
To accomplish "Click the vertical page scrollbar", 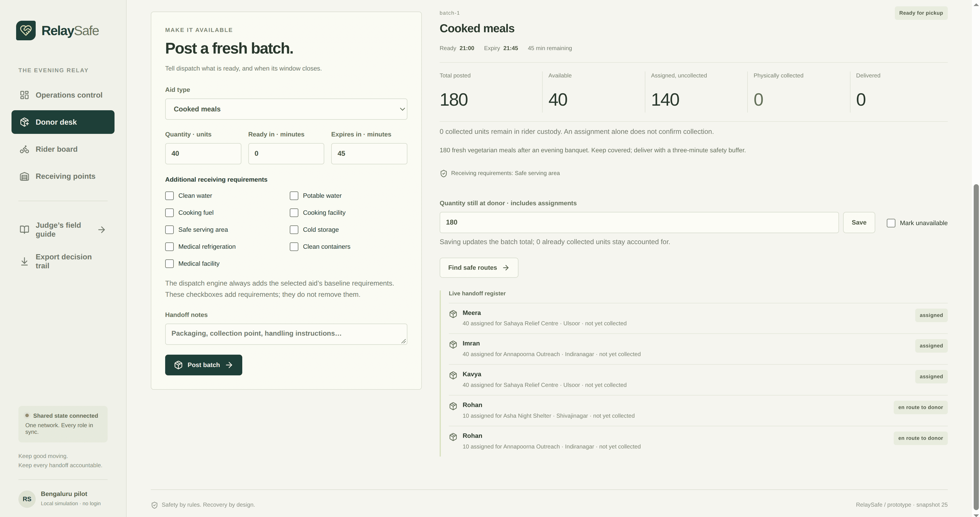I will click(x=976, y=347).
